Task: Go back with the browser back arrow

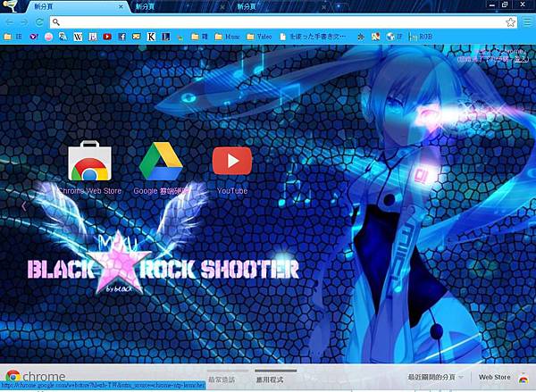Action: [10, 22]
